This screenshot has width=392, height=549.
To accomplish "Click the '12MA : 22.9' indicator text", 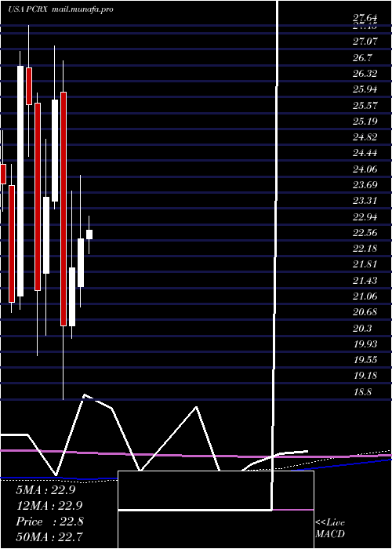I will pos(49,506).
